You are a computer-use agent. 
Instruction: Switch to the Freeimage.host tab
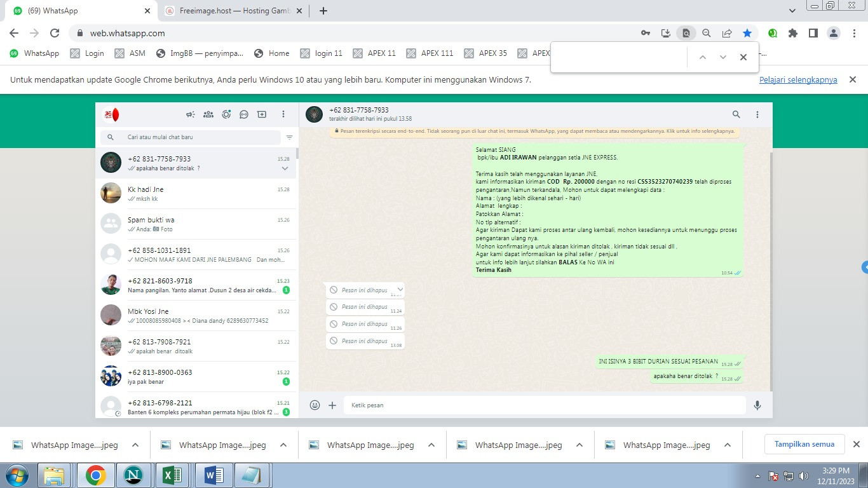click(233, 11)
